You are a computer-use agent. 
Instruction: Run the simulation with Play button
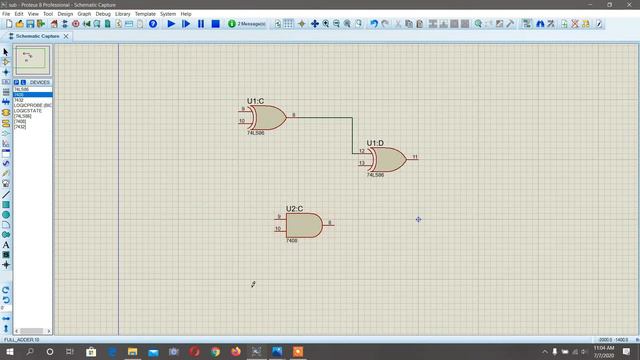(171, 24)
